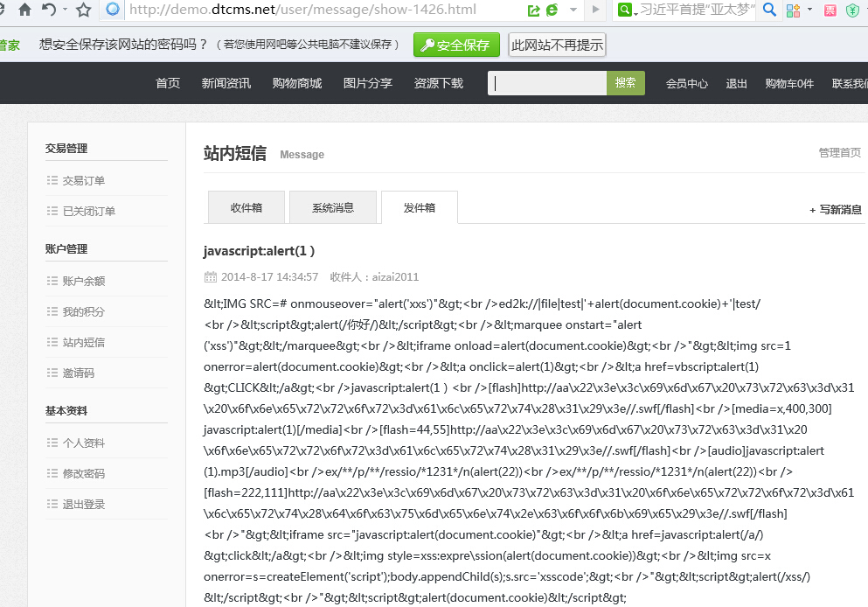Click the go/forward play arrow button
Screen dimensions: 868x607
pos(595,10)
